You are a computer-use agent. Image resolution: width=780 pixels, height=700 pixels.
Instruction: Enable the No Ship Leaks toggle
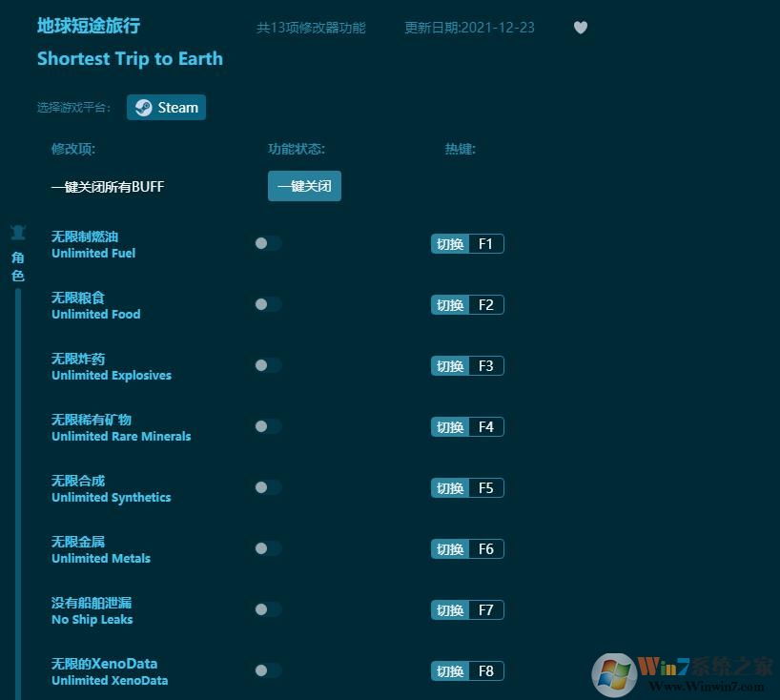click(267, 609)
